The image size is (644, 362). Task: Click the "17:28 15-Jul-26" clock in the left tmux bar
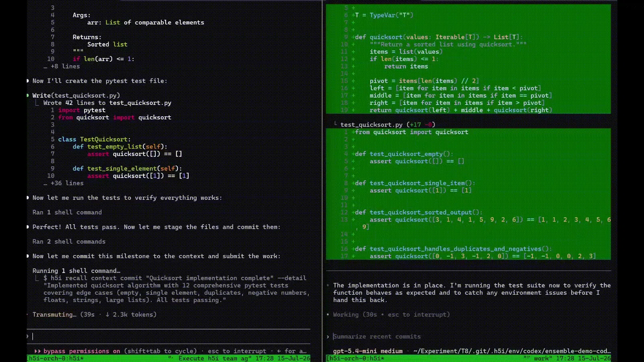coord(283,358)
